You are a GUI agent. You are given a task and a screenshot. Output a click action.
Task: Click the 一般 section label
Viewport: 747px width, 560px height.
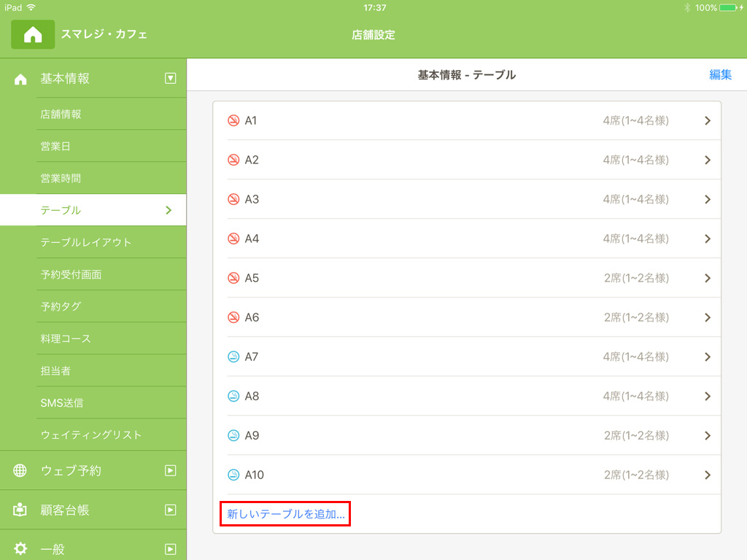[x=53, y=549]
